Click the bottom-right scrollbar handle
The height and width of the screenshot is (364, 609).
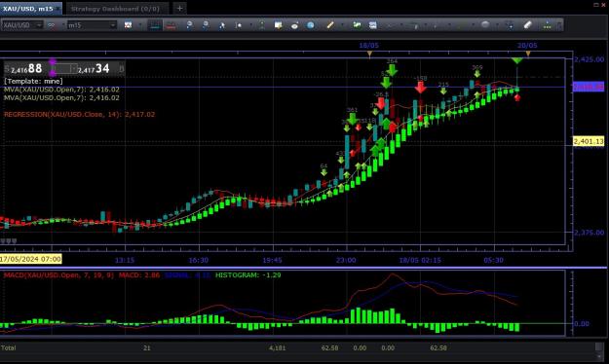click(x=599, y=346)
